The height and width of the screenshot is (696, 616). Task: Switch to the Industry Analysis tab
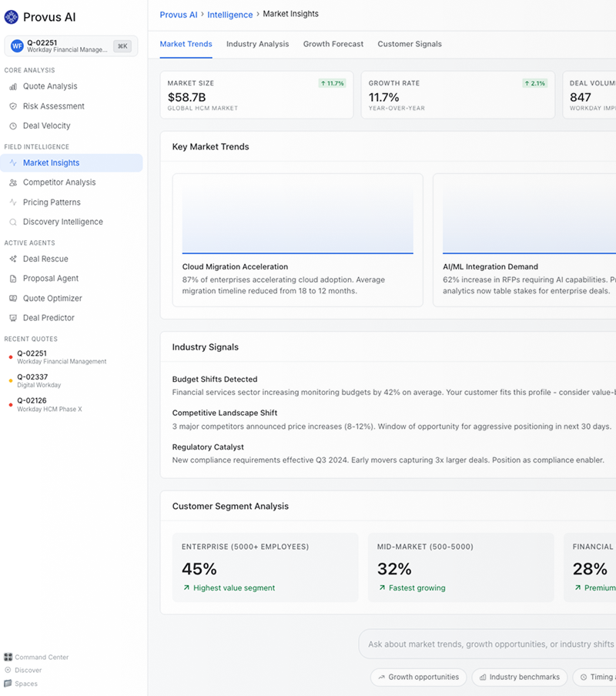pos(257,44)
